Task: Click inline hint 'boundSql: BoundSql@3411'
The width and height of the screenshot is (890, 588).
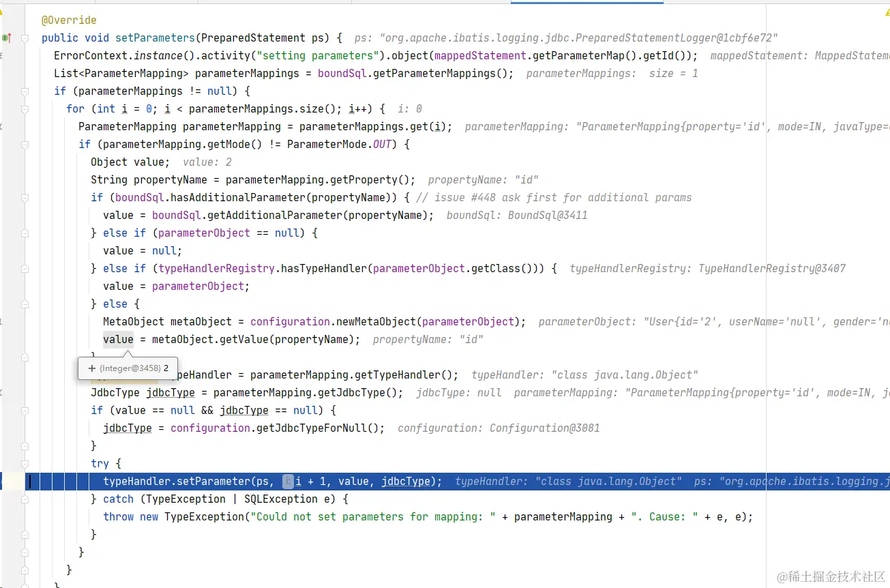Action: pyautogui.click(x=517, y=216)
